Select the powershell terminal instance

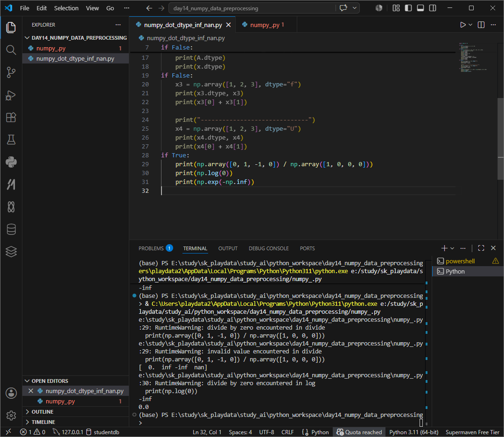click(468, 261)
